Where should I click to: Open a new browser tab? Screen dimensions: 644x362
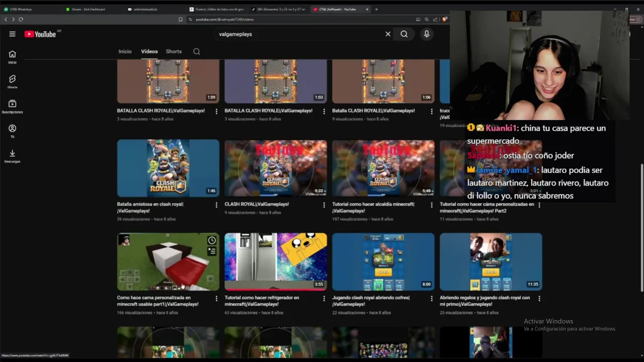[376, 9]
